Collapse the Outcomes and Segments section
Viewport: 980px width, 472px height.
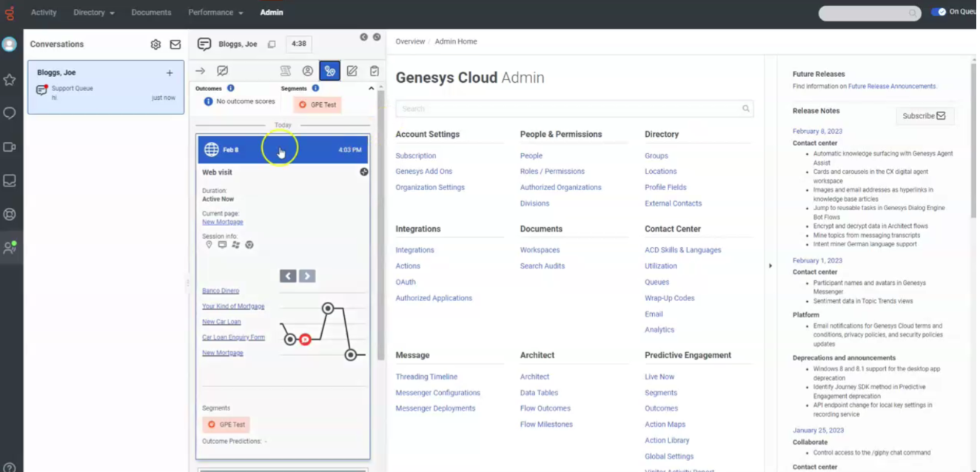[x=371, y=87]
